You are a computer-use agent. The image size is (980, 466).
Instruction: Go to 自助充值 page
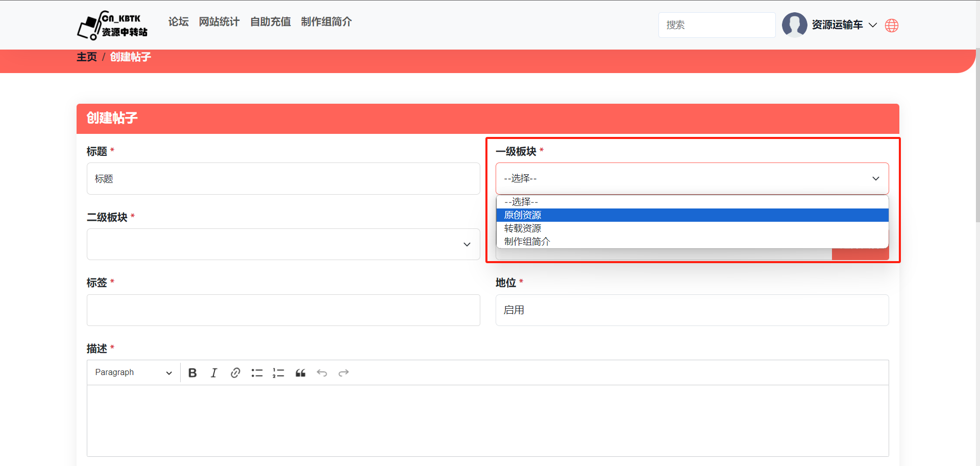(x=270, y=22)
